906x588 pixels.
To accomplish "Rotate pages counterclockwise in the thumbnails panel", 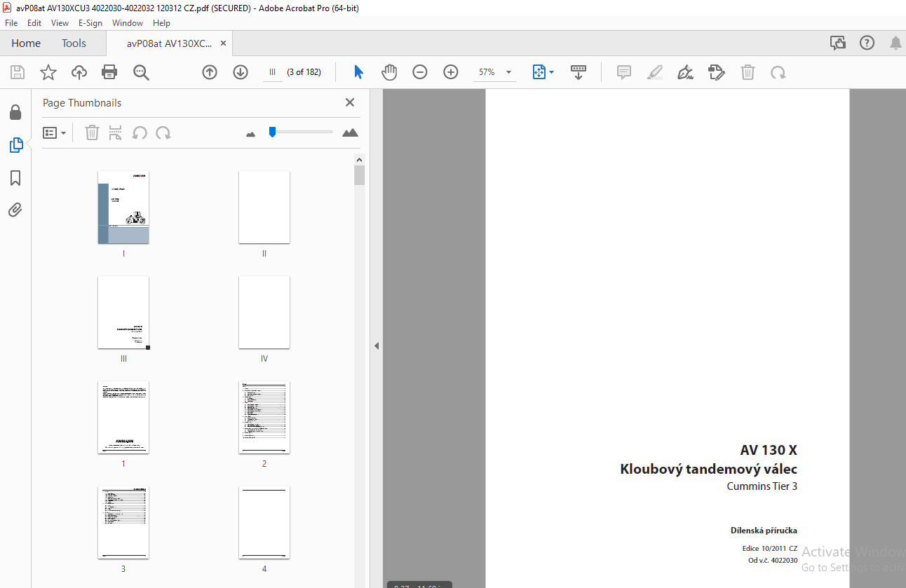I will [x=140, y=132].
